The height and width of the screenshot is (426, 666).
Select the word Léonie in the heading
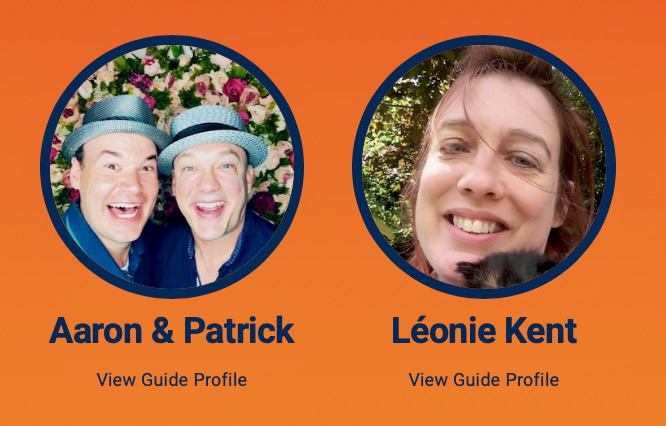[444, 330]
